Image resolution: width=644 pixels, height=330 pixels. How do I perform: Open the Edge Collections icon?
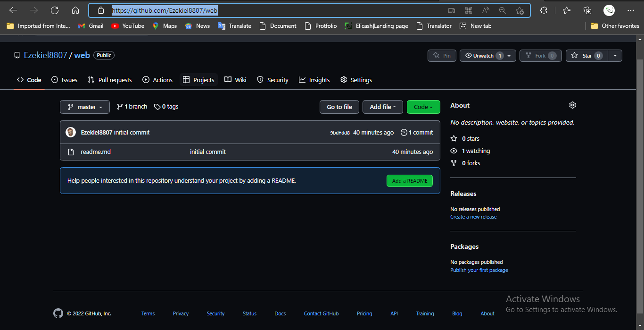pyautogui.click(x=587, y=10)
